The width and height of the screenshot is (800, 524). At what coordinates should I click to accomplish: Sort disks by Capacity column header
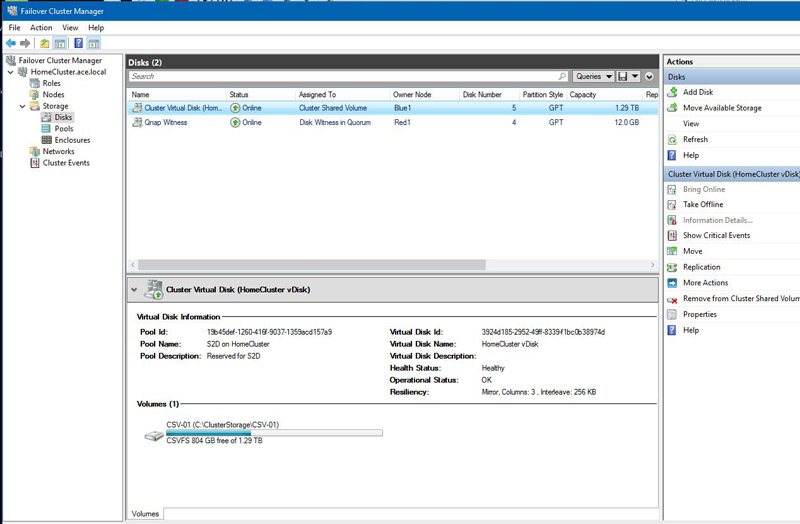583,94
